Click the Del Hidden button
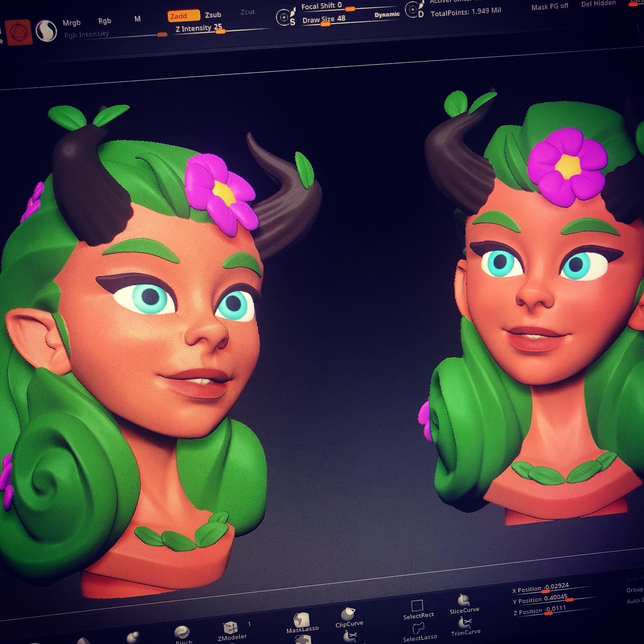The width and height of the screenshot is (644, 644). coord(598,4)
